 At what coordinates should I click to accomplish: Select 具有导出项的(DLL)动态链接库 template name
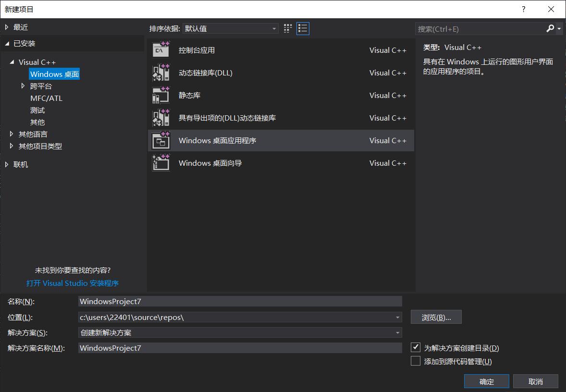pyautogui.click(x=227, y=118)
